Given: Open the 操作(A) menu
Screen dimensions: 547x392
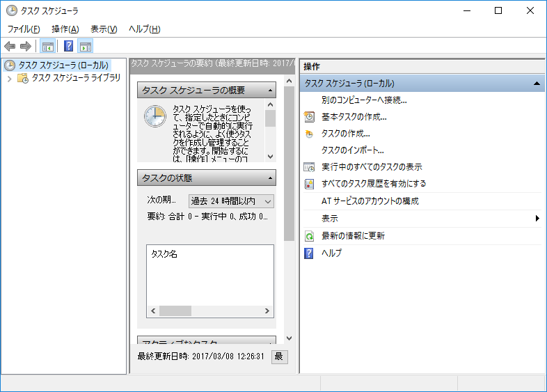Looking at the screenshot, I should click(x=65, y=29).
